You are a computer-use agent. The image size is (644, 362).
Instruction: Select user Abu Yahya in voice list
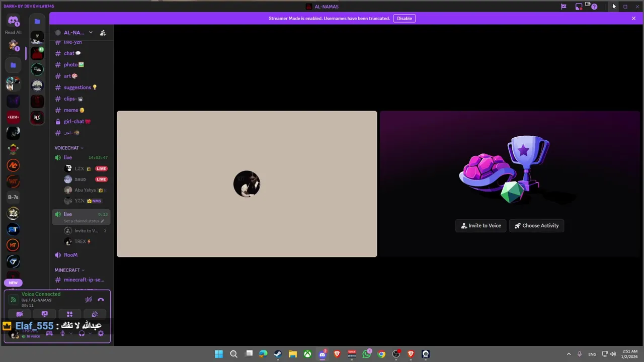87,190
